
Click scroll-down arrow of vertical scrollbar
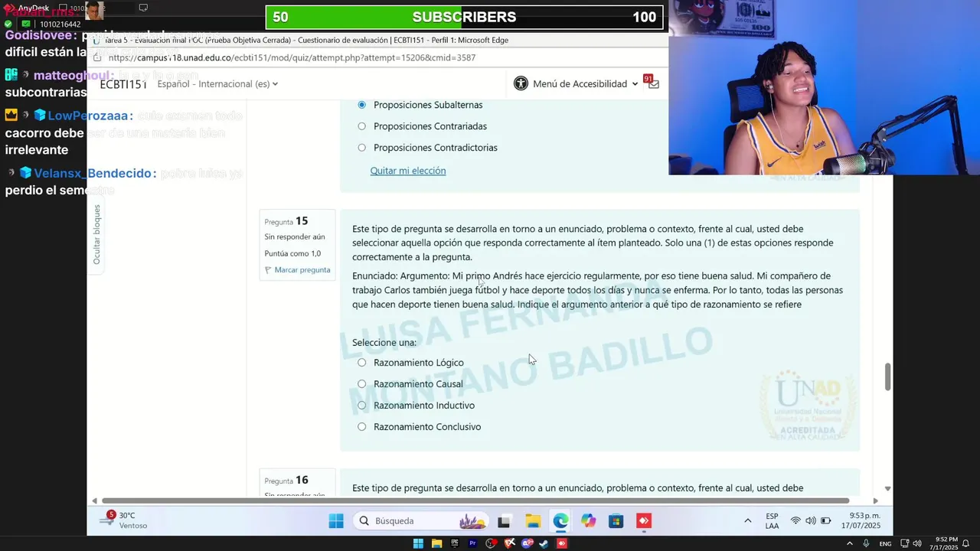(x=887, y=488)
